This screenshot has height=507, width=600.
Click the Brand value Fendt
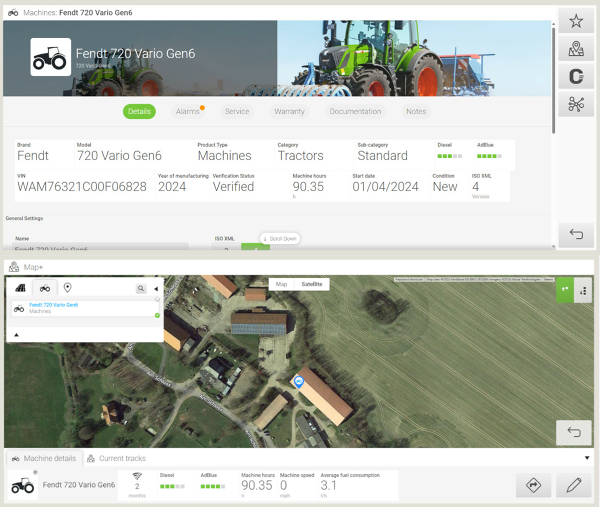pyautogui.click(x=33, y=156)
